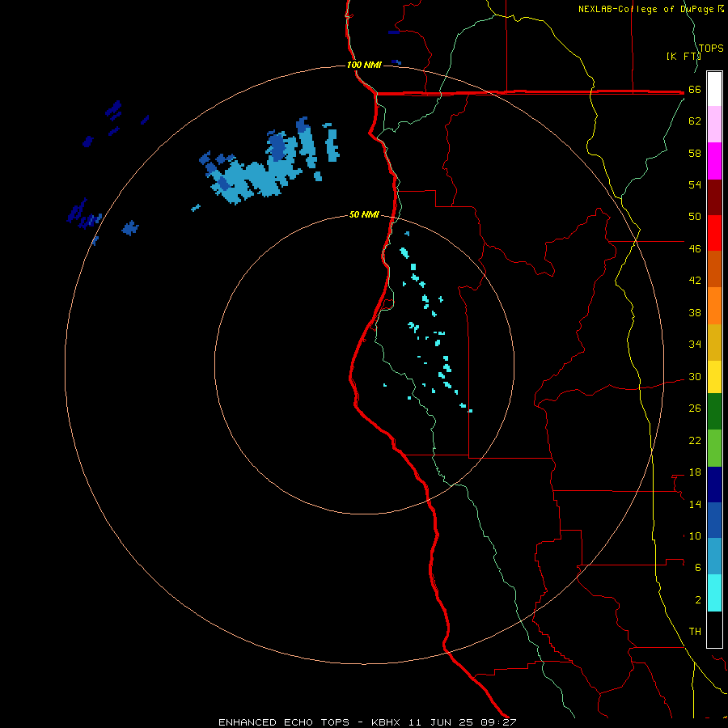Click legend value "14"
Screen dimensions: 728x728
pyautogui.click(x=695, y=504)
